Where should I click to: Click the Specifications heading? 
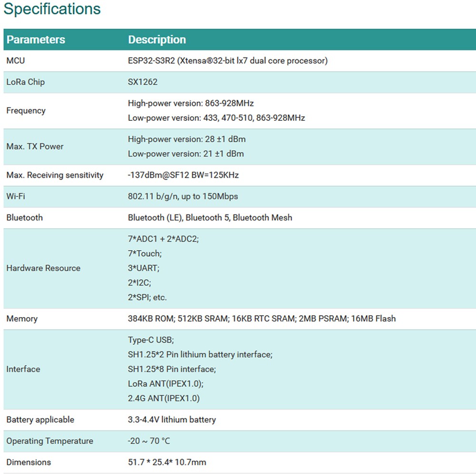(x=52, y=9)
